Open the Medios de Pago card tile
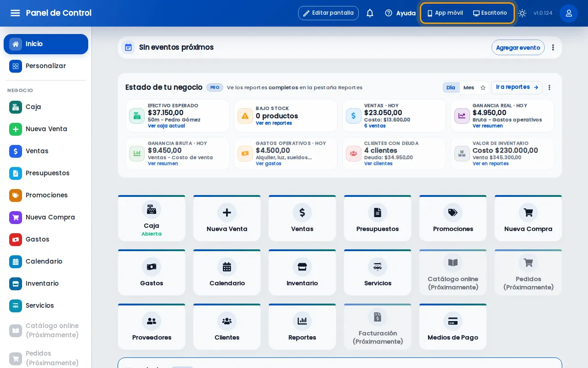588x368 pixels. point(453,327)
